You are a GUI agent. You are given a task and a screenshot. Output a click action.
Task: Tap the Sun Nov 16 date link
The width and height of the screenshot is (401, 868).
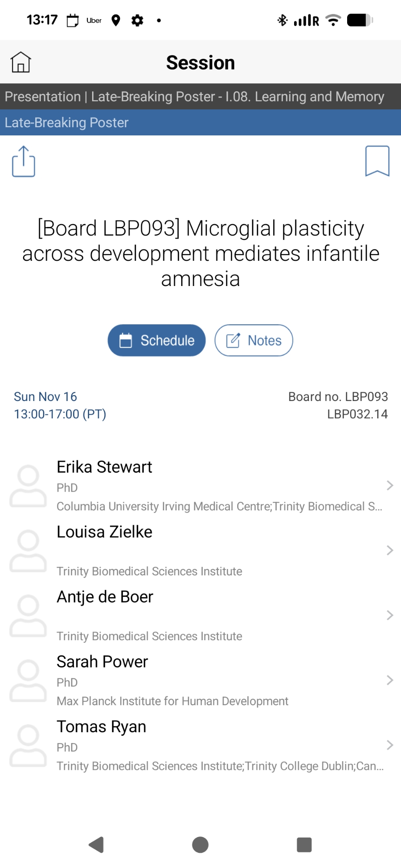click(46, 397)
